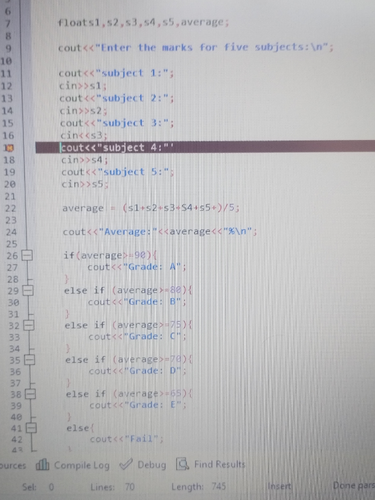Image resolution: width=375 pixels, height=500 pixels.
Task: Click the cout<<"Grade: C" line
Action: [137, 337]
